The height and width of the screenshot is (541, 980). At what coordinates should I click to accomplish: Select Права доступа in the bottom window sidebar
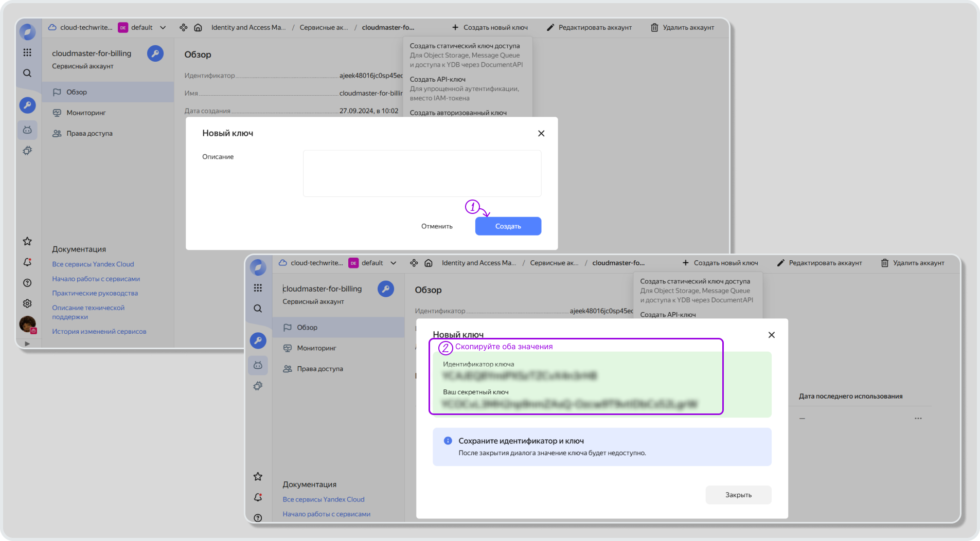(x=319, y=369)
